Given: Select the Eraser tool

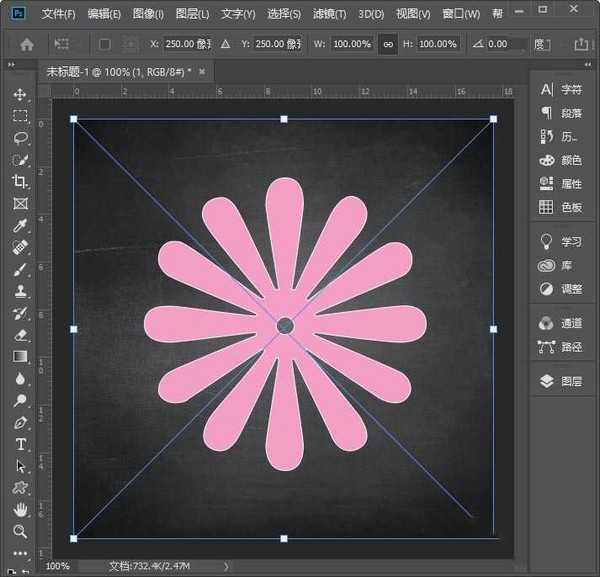Looking at the screenshot, I should pos(20,335).
